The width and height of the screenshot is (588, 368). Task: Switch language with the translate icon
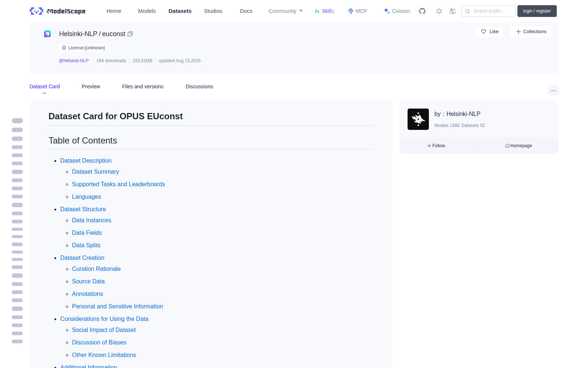[x=452, y=11]
